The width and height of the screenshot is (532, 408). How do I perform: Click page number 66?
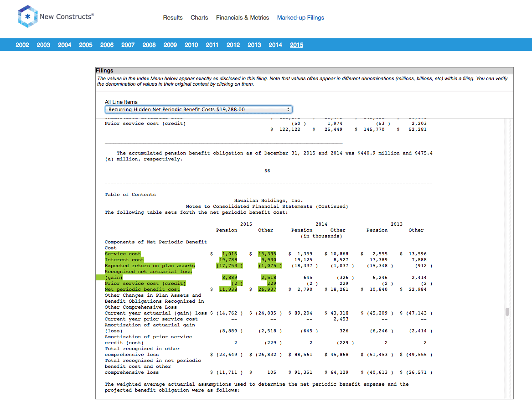[x=267, y=171]
